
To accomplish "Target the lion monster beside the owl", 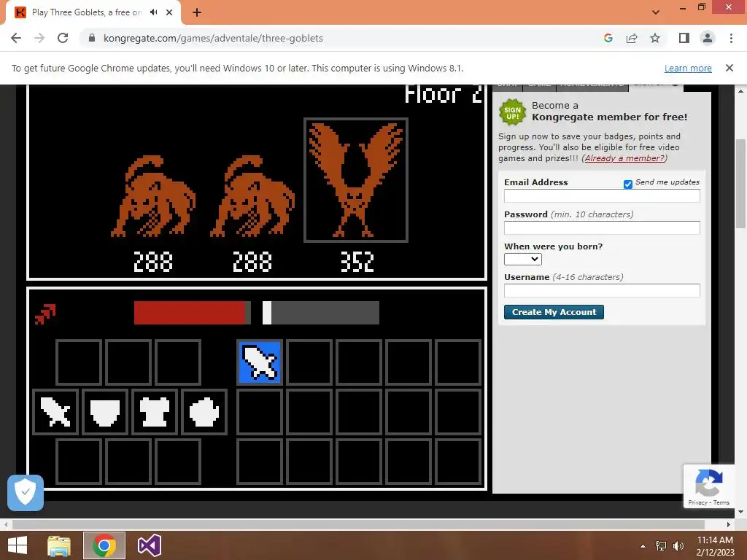I will coord(252,196).
